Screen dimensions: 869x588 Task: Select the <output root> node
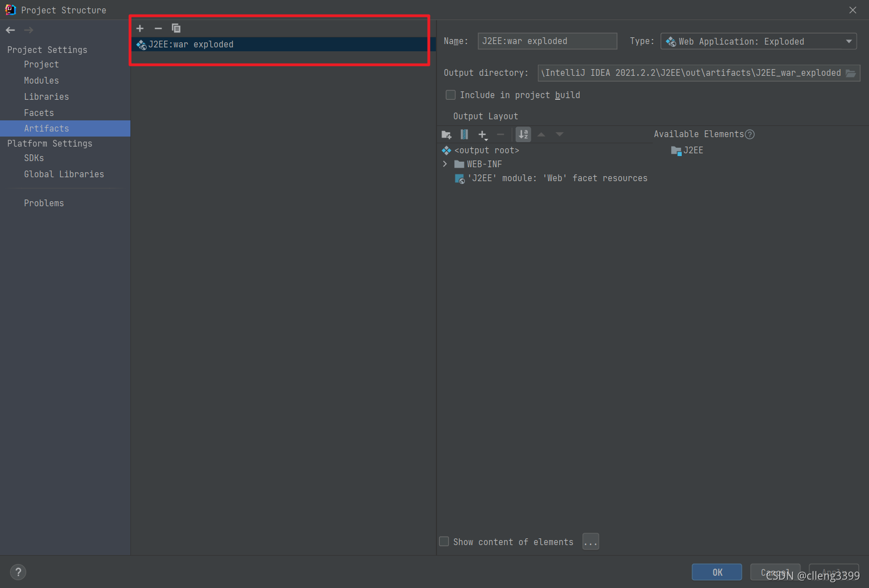(480, 150)
